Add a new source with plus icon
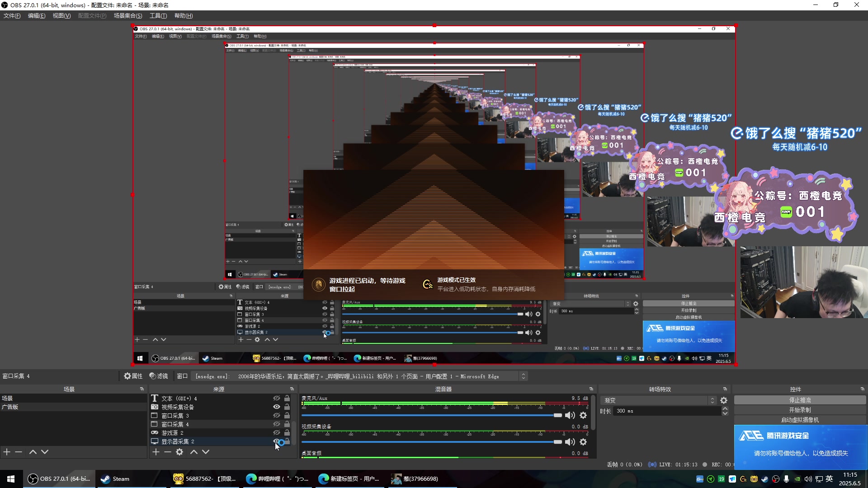Viewport: 868px width, 488px height. pyautogui.click(x=156, y=452)
